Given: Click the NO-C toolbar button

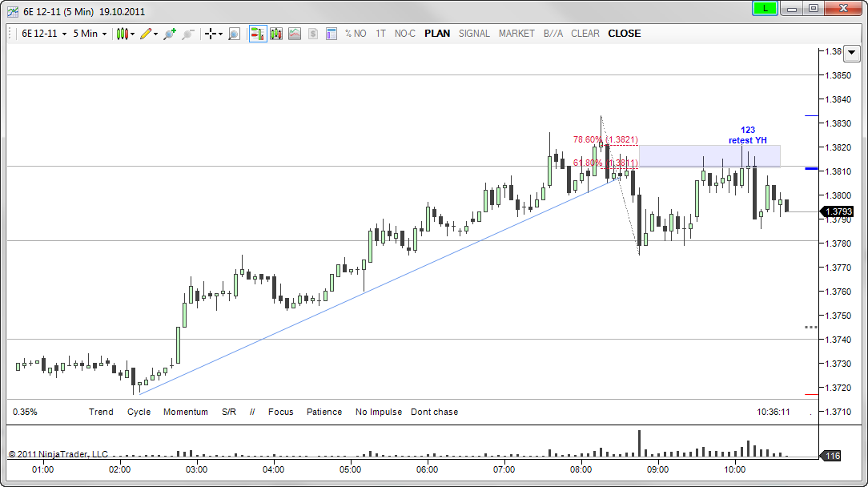Looking at the screenshot, I should [x=404, y=34].
